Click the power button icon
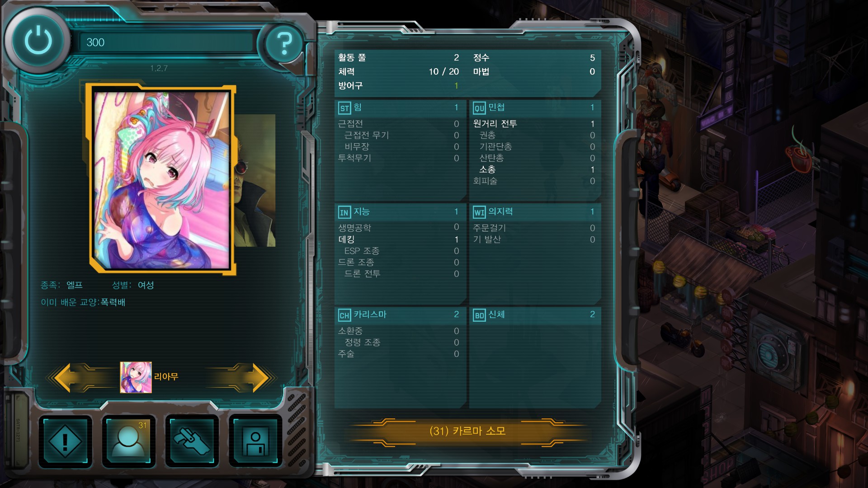 (38, 41)
